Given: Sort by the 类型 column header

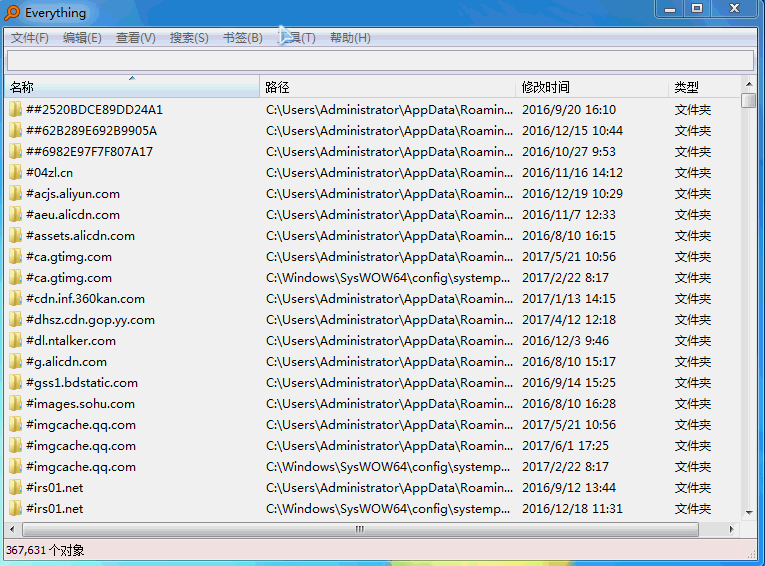Looking at the screenshot, I should 705,87.
